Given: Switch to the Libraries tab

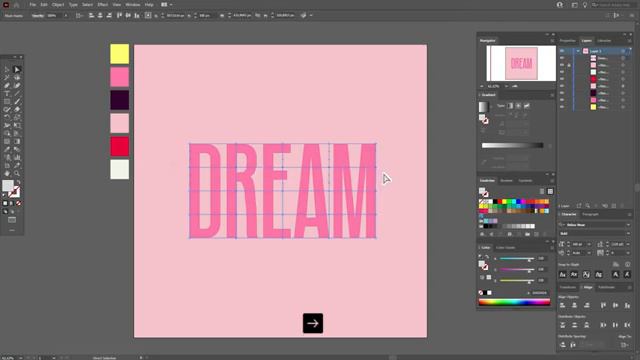Looking at the screenshot, I should (604, 41).
